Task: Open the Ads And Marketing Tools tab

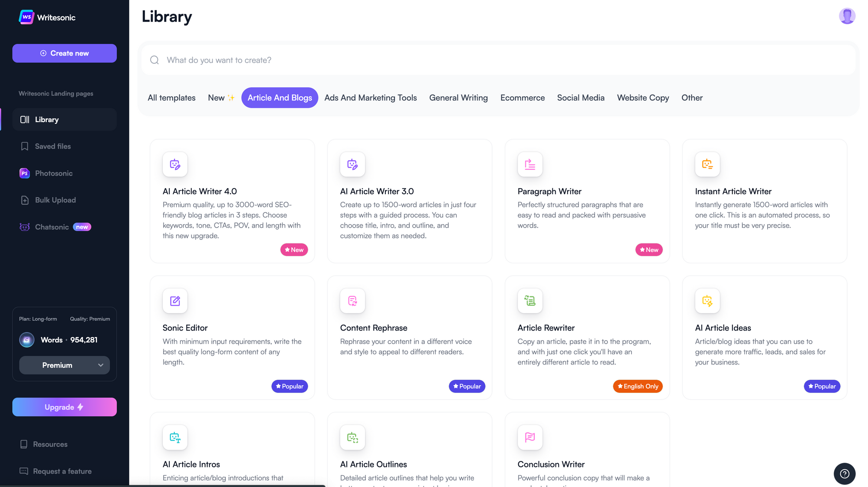Action: (370, 98)
